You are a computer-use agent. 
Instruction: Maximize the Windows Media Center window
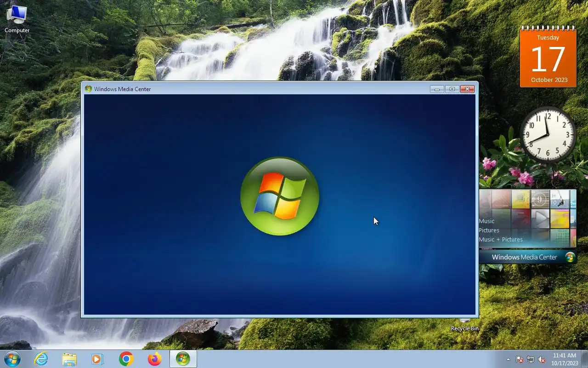pyautogui.click(x=452, y=89)
